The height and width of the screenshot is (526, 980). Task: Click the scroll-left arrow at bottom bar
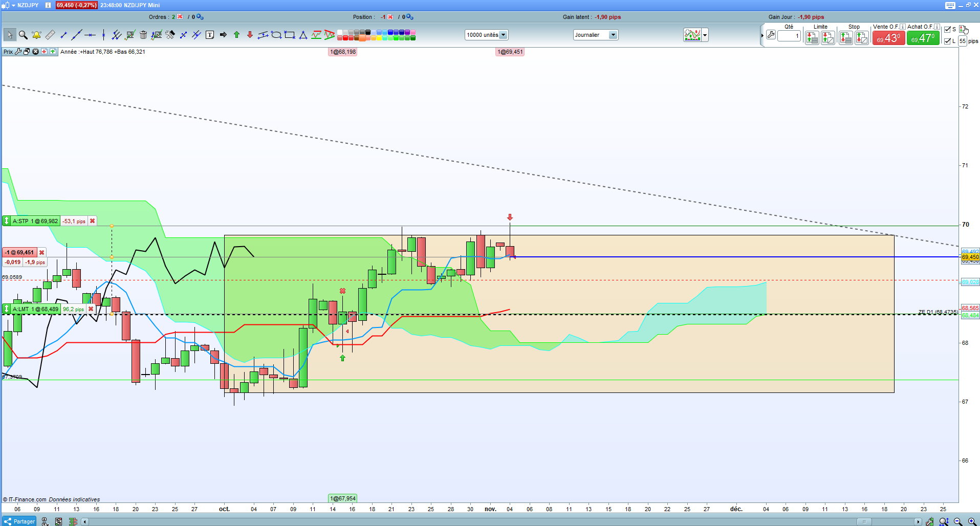click(x=85, y=522)
